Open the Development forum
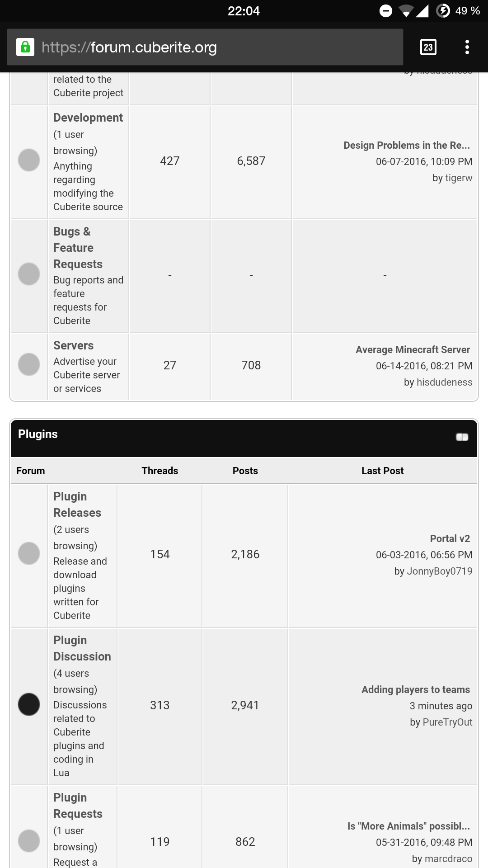This screenshot has height=868, width=488. pos(88,118)
